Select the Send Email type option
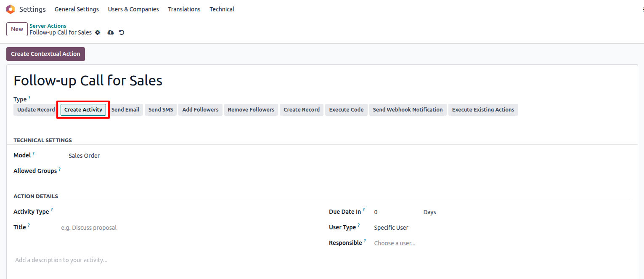Screen dimensions: 644x279 click(x=125, y=110)
